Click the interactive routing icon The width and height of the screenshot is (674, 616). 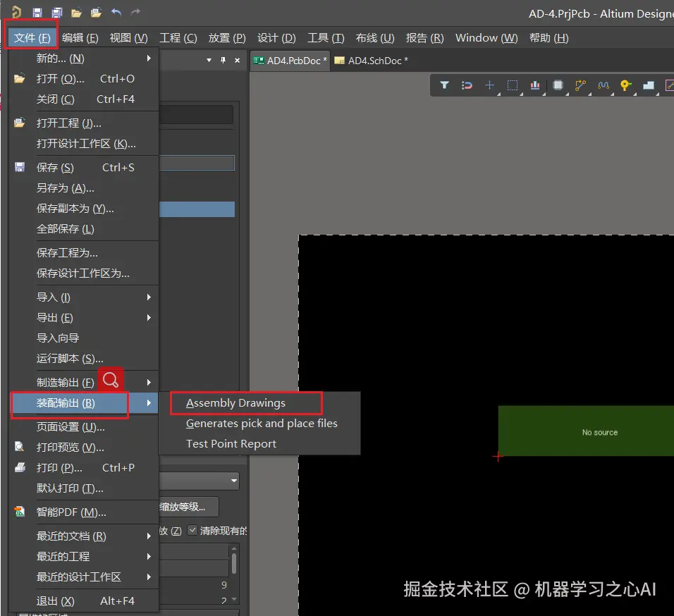click(x=580, y=85)
